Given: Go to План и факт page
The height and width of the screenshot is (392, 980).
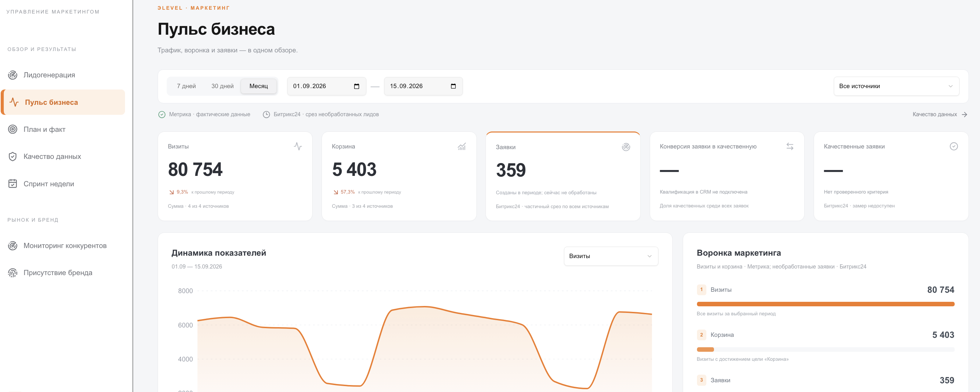Looking at the screenshot, I should point(63,129).
